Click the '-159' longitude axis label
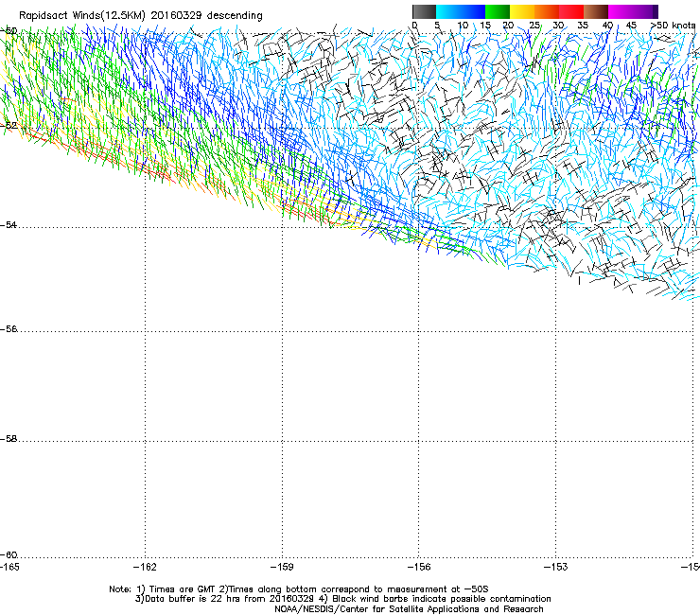700x615 pixels. pyautogui.click(x=282, y=567)
